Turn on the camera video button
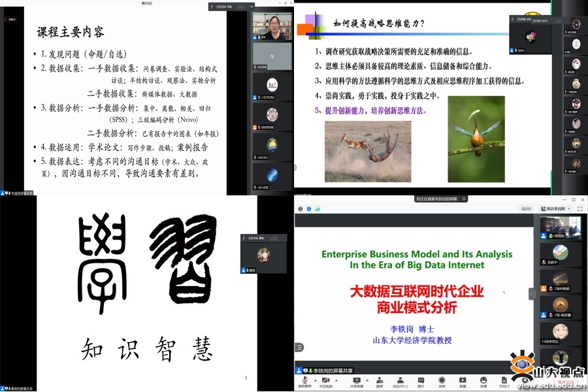Viewport: 588px width, 392px height. click(x=325, y=380)
